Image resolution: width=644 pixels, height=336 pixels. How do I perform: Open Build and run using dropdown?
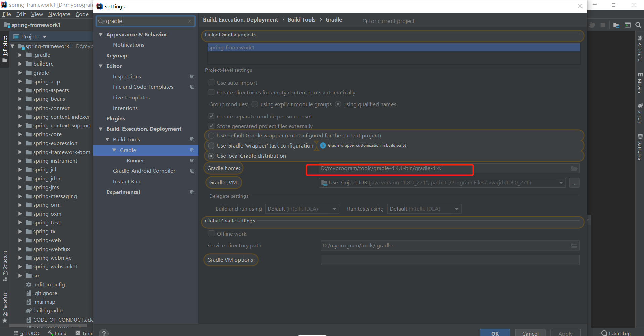click(x=302, y=209)
